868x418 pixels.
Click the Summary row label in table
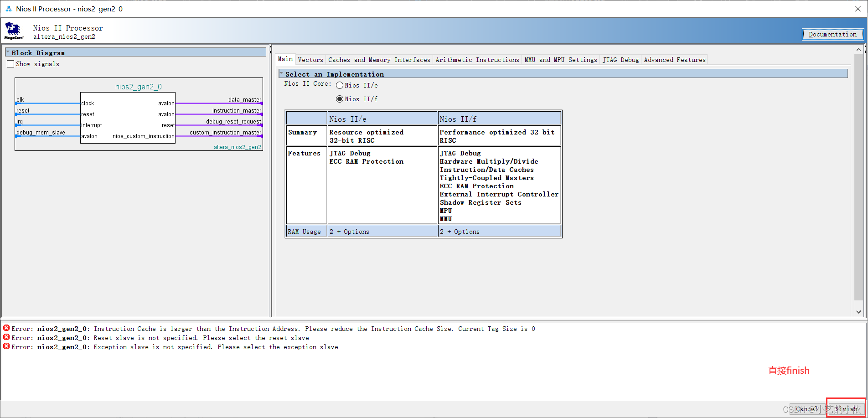point(302,132)
